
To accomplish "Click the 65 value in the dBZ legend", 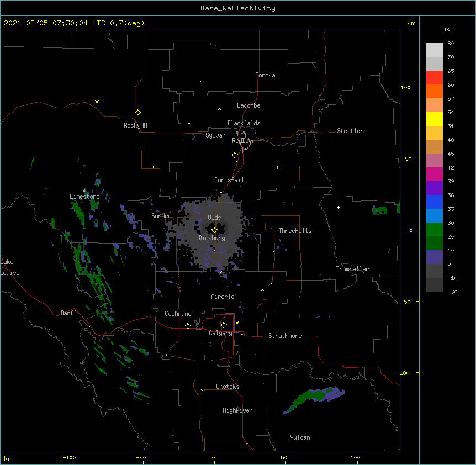I will click(451, 71).
